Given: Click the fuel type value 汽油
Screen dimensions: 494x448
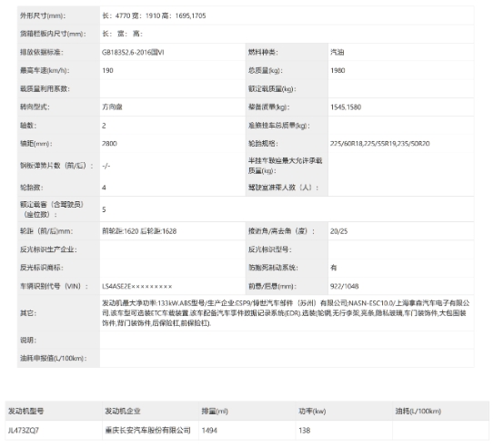Looking at the screenshot, I should click(337, 52).
